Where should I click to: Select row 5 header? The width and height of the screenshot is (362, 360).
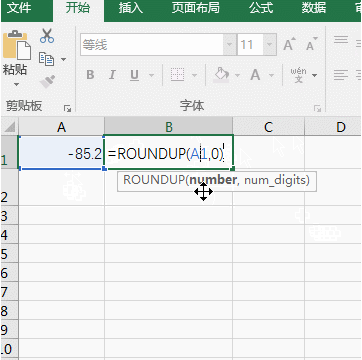point(9,254)
